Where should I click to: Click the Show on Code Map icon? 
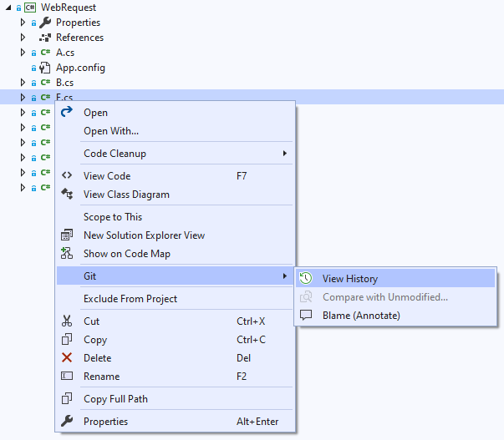click(68, 254)
